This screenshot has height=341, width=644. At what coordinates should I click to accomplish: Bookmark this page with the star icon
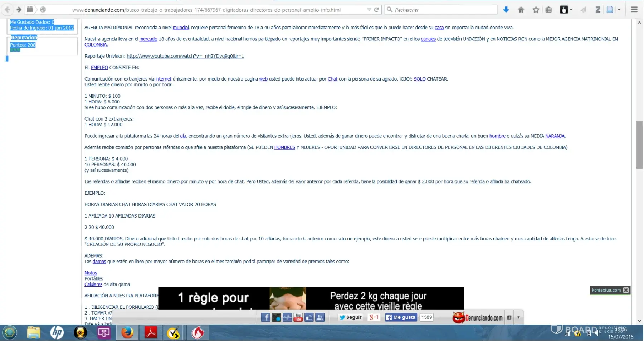pos(536,10)
